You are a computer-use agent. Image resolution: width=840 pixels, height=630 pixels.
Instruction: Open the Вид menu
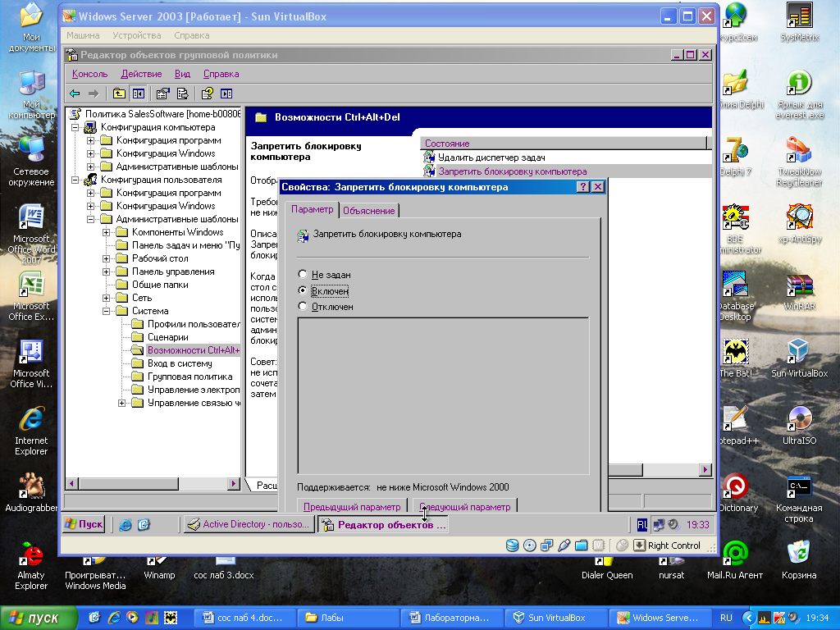[x=182, y=74]
